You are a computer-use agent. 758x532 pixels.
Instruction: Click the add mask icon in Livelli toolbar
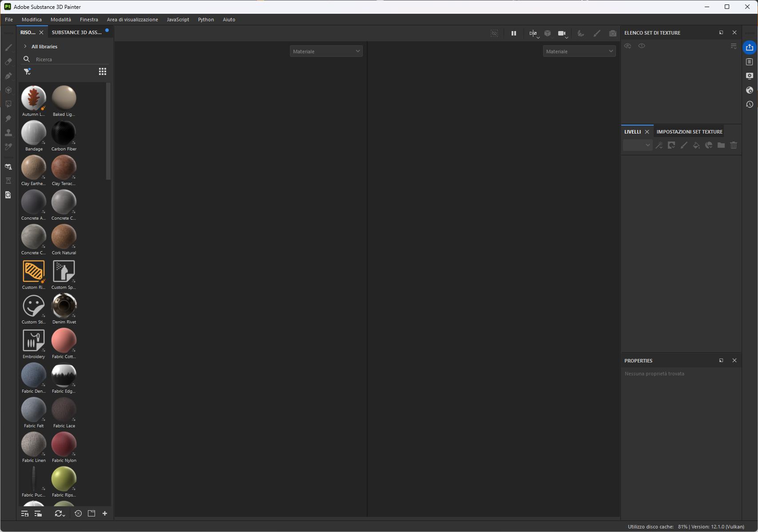click(x=671, y=145)
